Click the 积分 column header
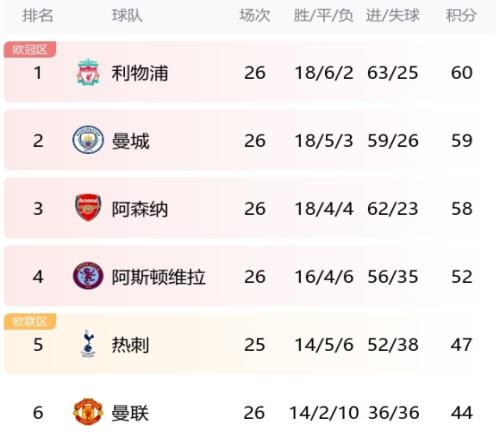 click(461, 15)
